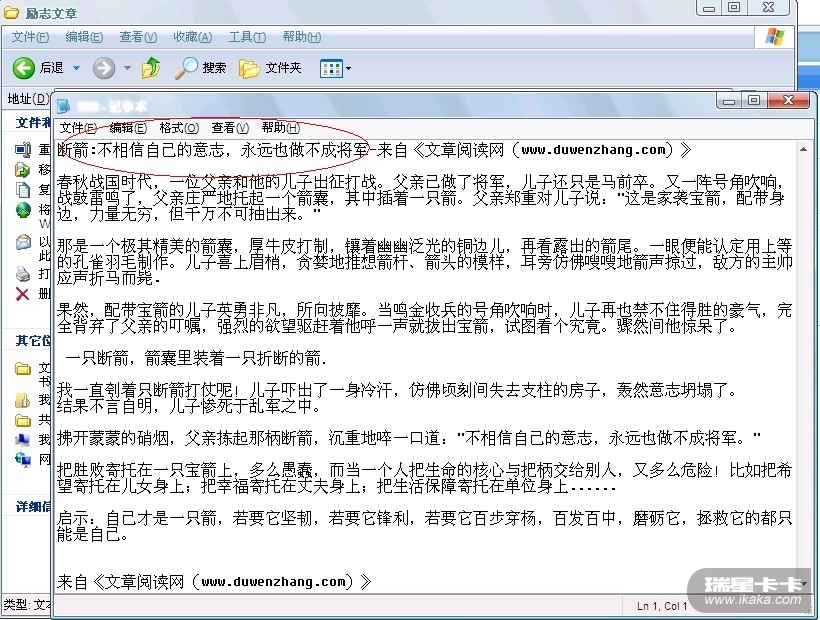820x620 pixels.
Task: Click inside the Notepad text at first line
Action: click(x=300, y=151)
